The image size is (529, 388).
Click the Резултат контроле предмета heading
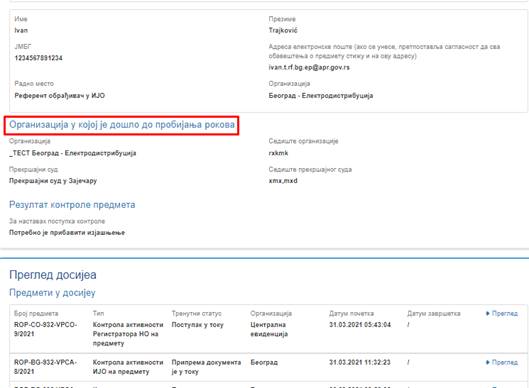72,205
